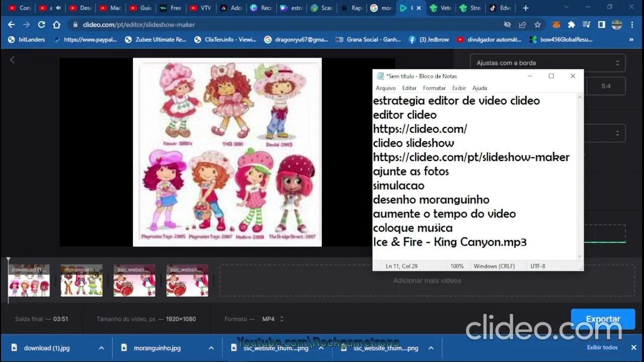644x362 pixels.
Task: Open the ClixTen.info bookmark
Action: tap(225, 39)
